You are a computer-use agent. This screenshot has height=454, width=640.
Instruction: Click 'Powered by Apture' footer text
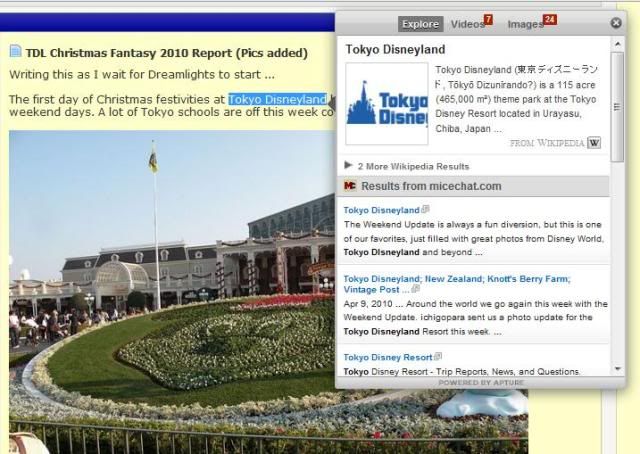[481, 383]
